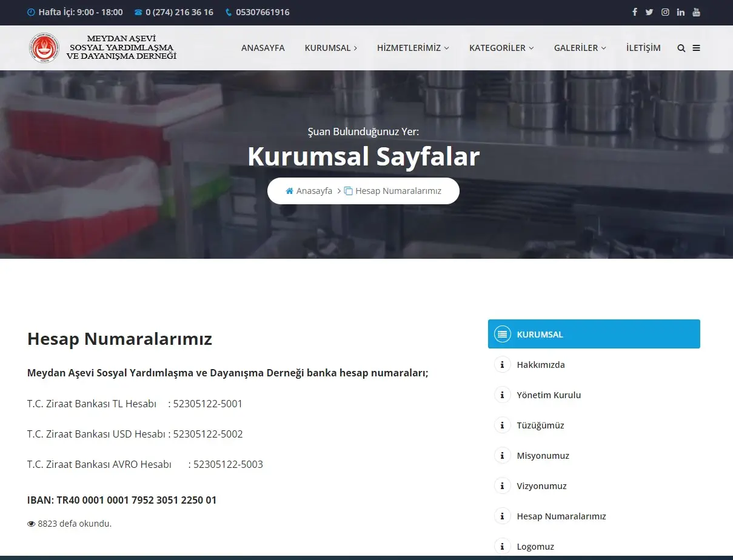Open the İLETİŞİM menu item

(643, 48)
